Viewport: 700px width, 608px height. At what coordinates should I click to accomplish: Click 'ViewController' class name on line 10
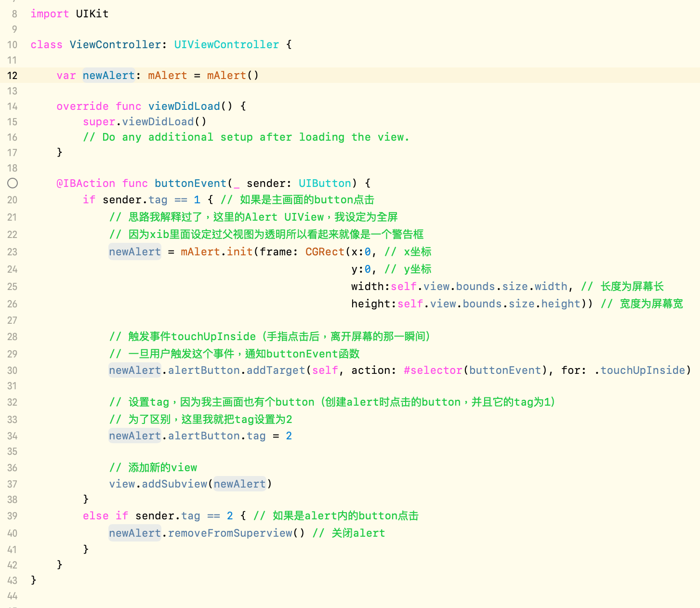point(115,45)
